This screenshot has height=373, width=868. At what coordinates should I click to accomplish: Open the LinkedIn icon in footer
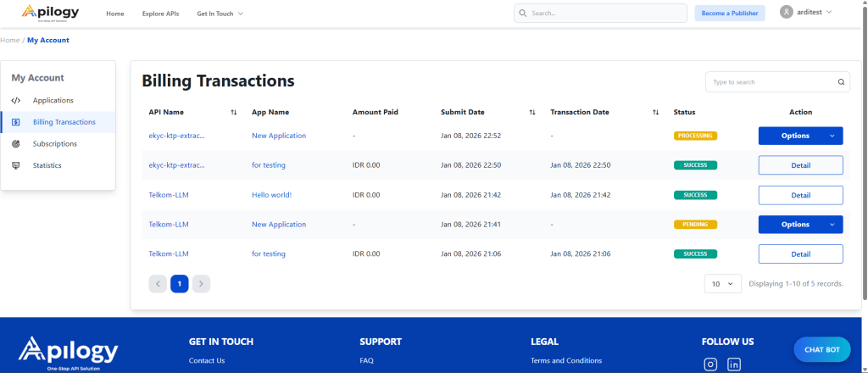734,365
